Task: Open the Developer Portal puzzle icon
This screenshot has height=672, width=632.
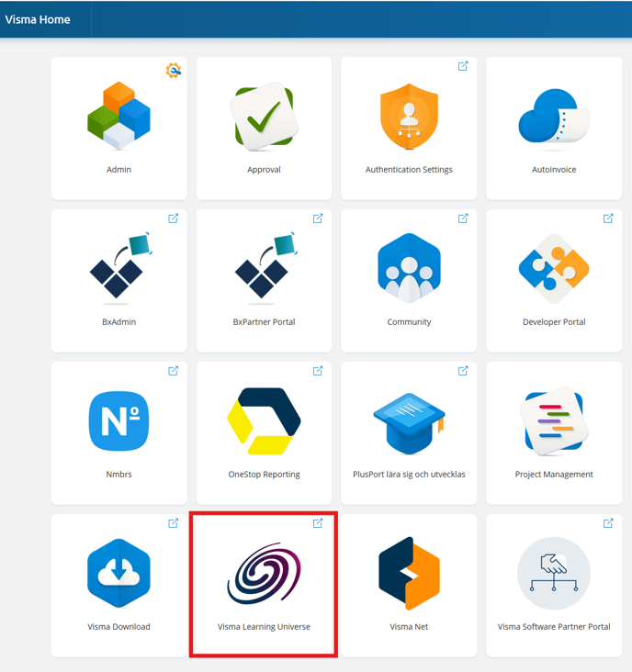Action: coord(554,268)
